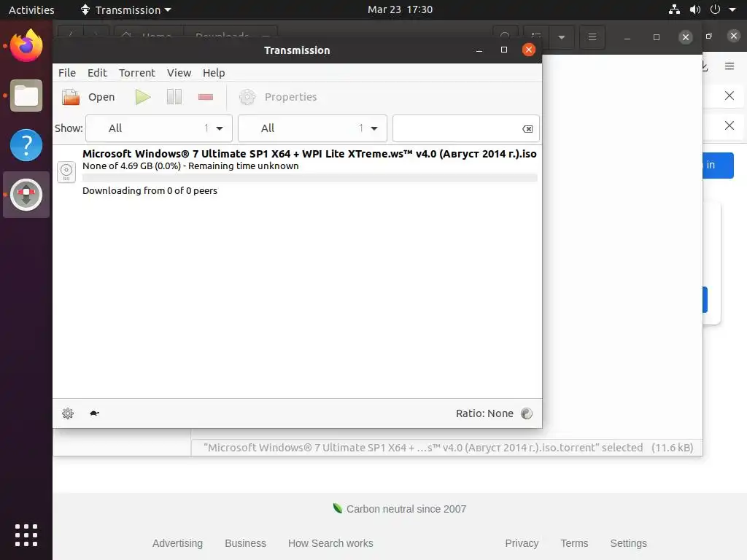Dismiss the lower Firefox notification with X
Screen dimensions: 747x560
pyautogui.click(x=729, y=125)
